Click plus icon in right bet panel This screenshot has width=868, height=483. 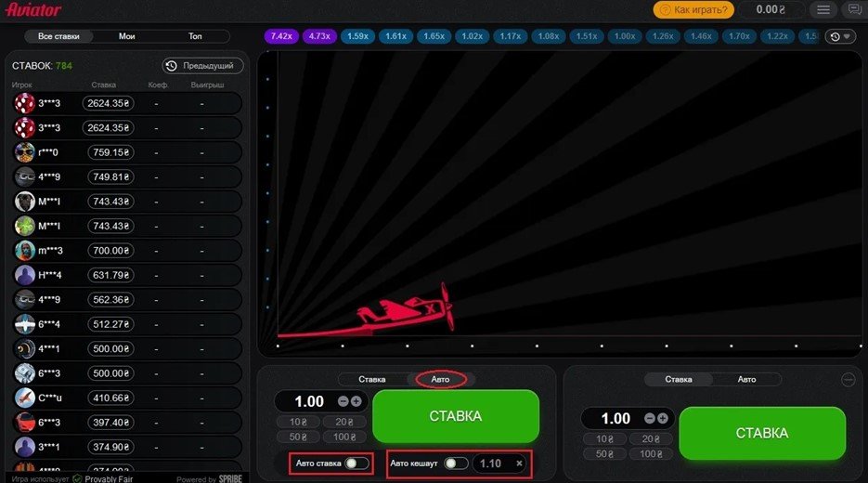(x=663, y=419)
